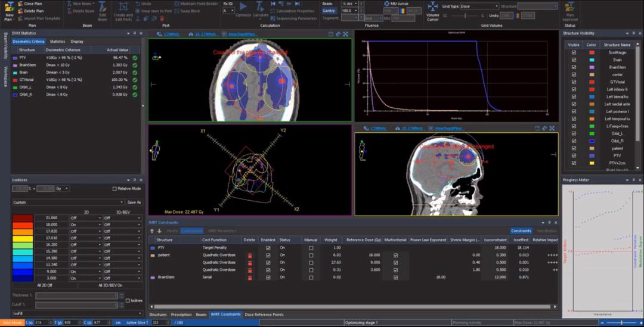Move constraint up with arrow icon
The image size is (644, 327).
(x=152, y=231)
